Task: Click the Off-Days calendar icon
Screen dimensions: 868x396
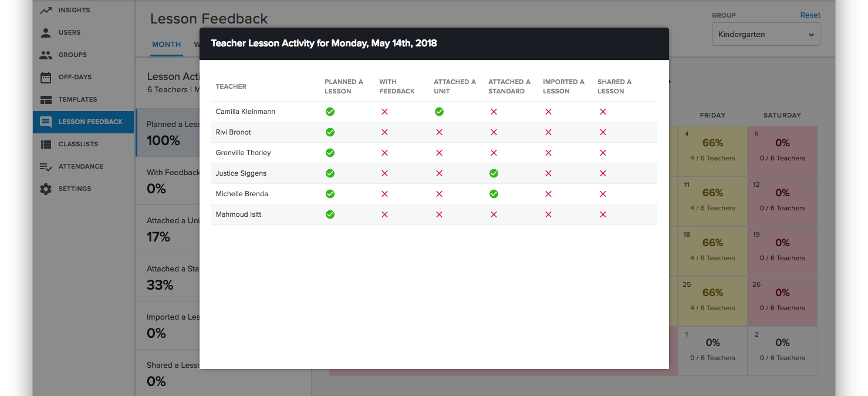Action: (x=46, y=77)
